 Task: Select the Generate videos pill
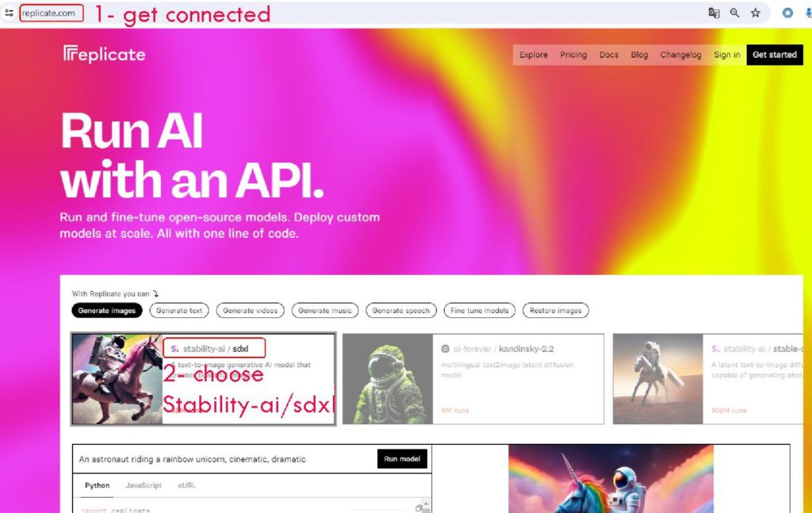click(x=250, y=311)
